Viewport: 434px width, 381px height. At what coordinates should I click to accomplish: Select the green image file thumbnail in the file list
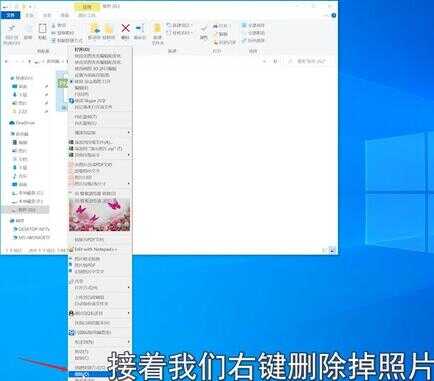pyautogui.click(x=62, y=83)
